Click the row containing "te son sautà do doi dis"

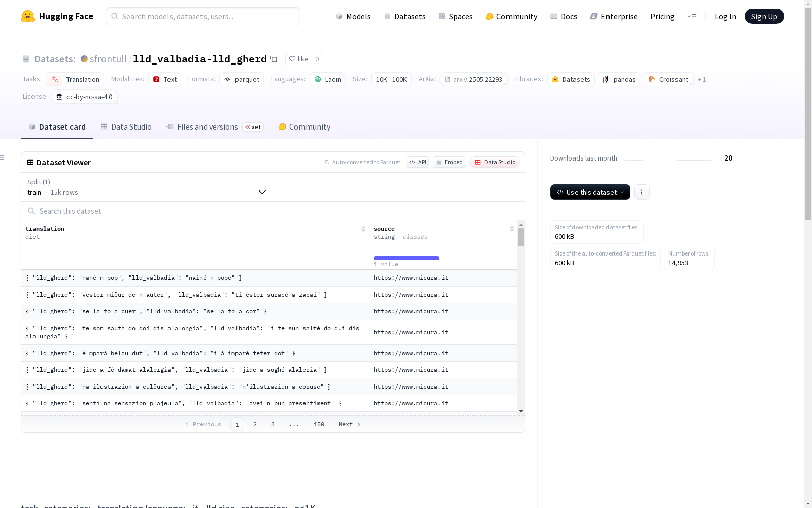269,332
